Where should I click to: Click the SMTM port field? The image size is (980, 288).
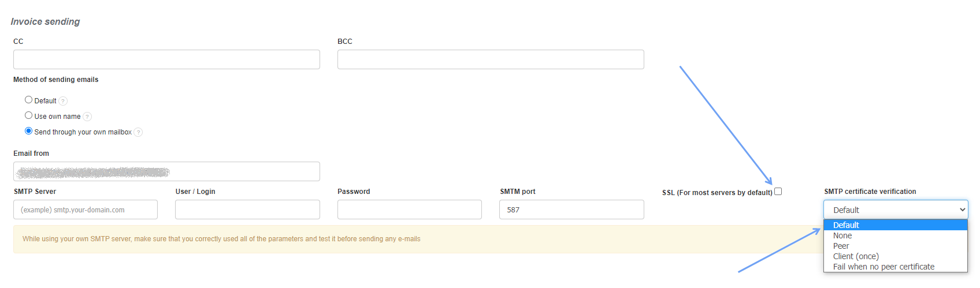(x=571, y=210)
